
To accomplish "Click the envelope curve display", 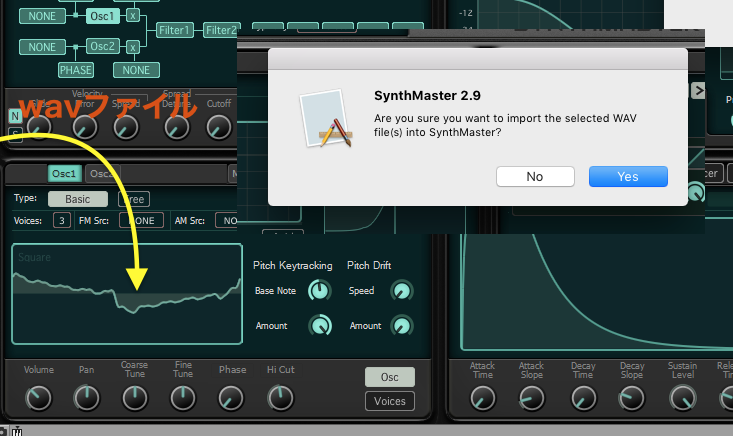I will [596, 292].
